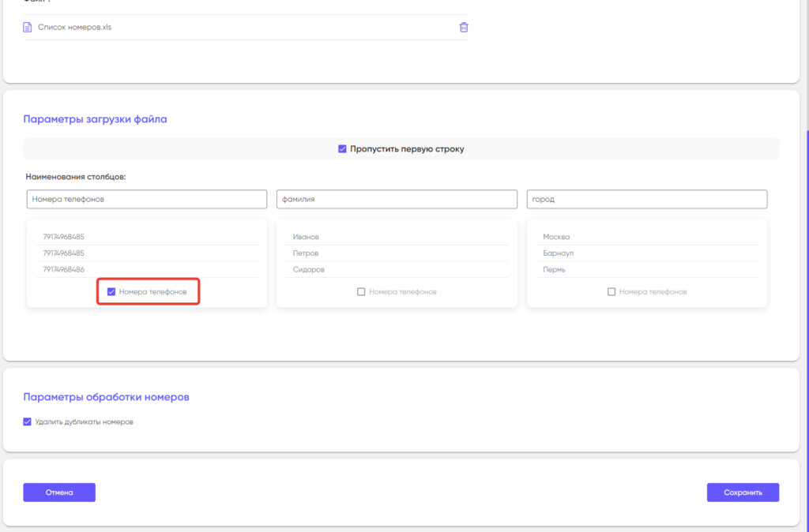Open the Список номеров.xls file name
The height and width of the screenshot is (532, 809).
(74, 27)
